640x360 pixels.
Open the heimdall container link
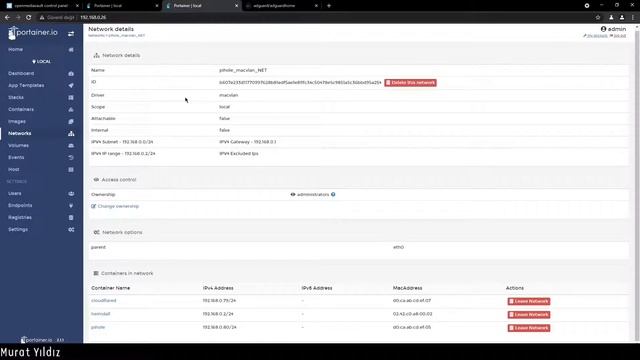point(100,314)
